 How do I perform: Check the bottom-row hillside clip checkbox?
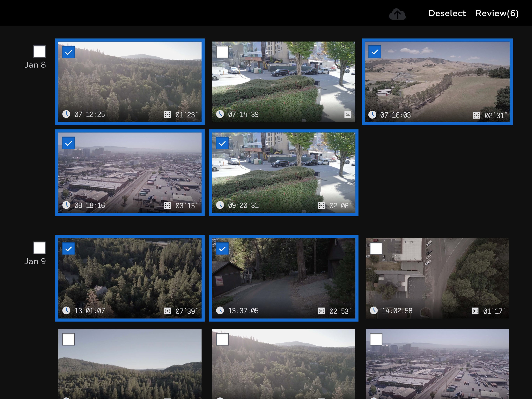[x=69, y=339]
